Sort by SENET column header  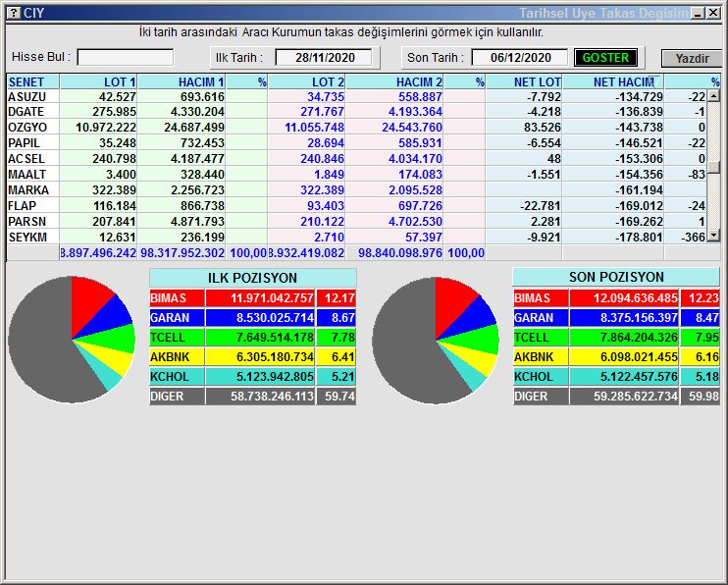(33, 81)
